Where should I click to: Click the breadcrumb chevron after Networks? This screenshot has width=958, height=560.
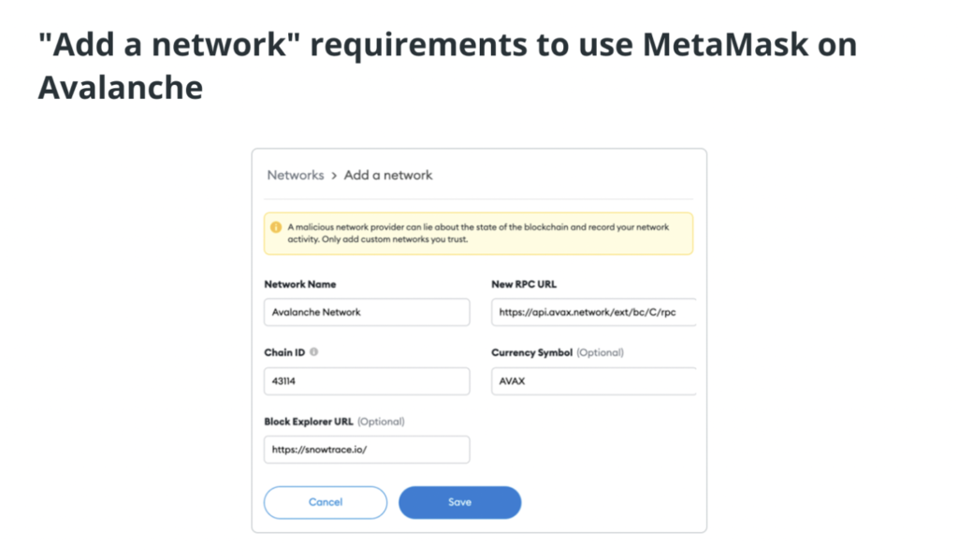click(334, 176)
